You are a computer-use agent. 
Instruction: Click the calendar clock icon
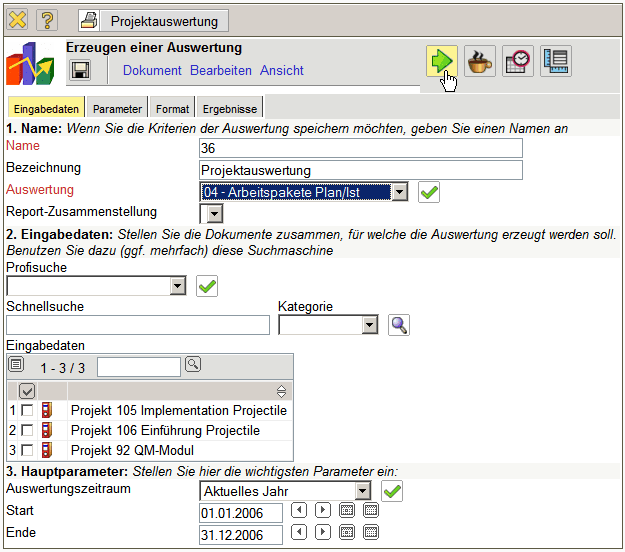pyautogui.click(x=517, y=61)
